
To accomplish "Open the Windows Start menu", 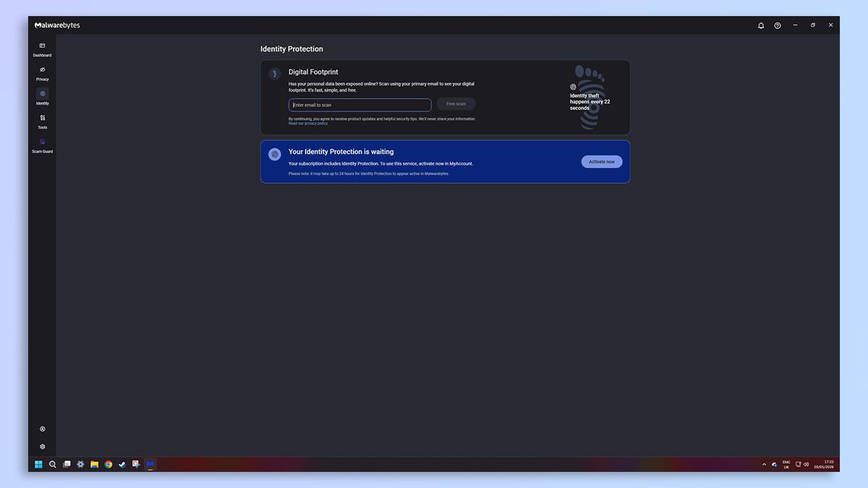I will click(x=38, y=464).
